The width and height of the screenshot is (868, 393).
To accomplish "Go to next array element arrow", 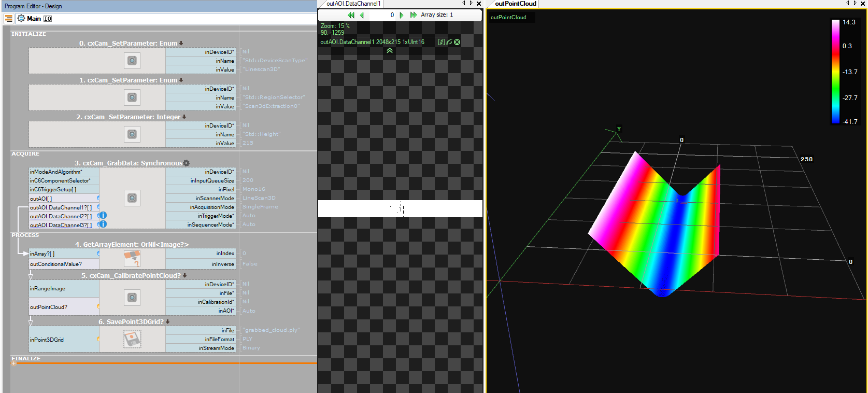I will point(402,15).
